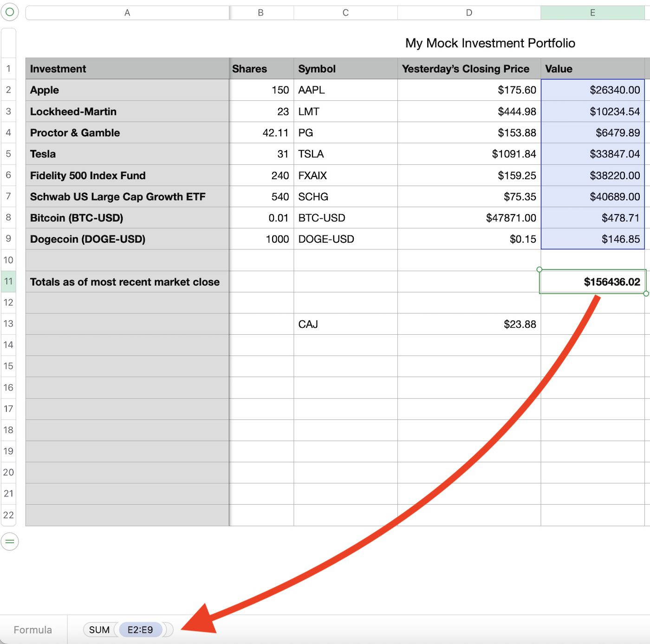Click the add-rows handle below row 22

[x=10, y=541]
